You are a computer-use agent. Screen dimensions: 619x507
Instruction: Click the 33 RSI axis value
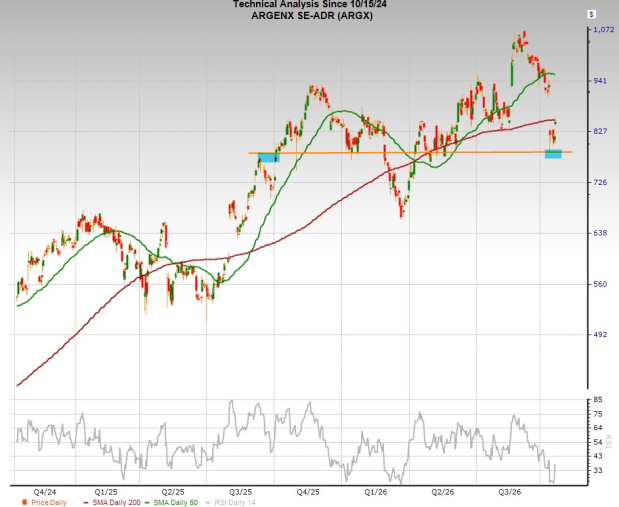pos(598,470)
